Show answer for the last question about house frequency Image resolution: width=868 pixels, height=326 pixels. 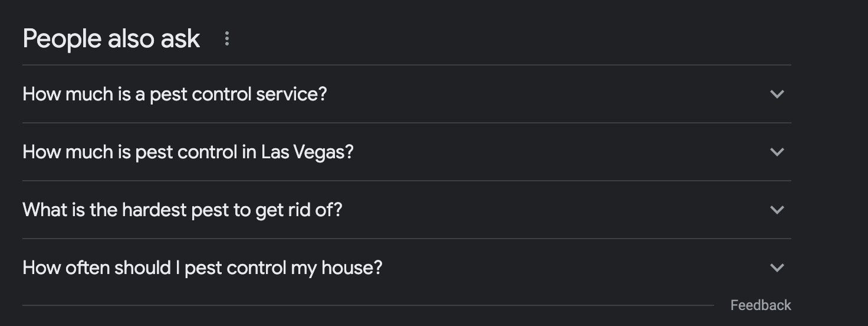point(407,268)
